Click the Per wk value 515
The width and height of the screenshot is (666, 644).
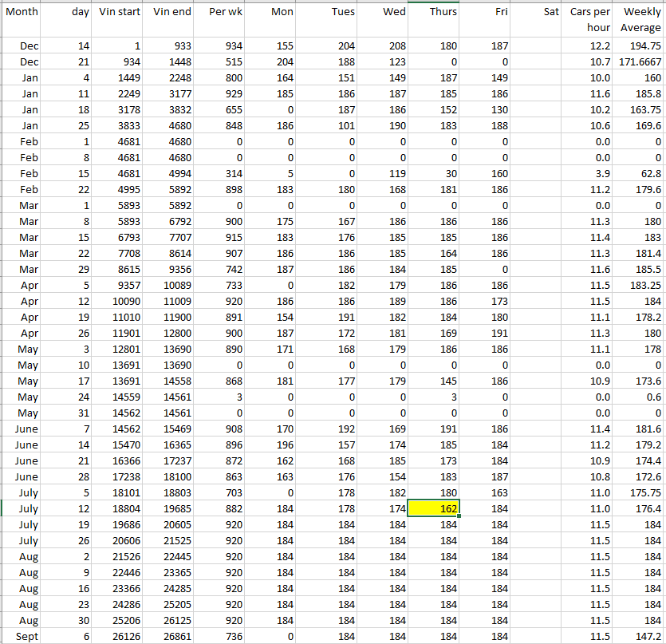coord(219,61)
